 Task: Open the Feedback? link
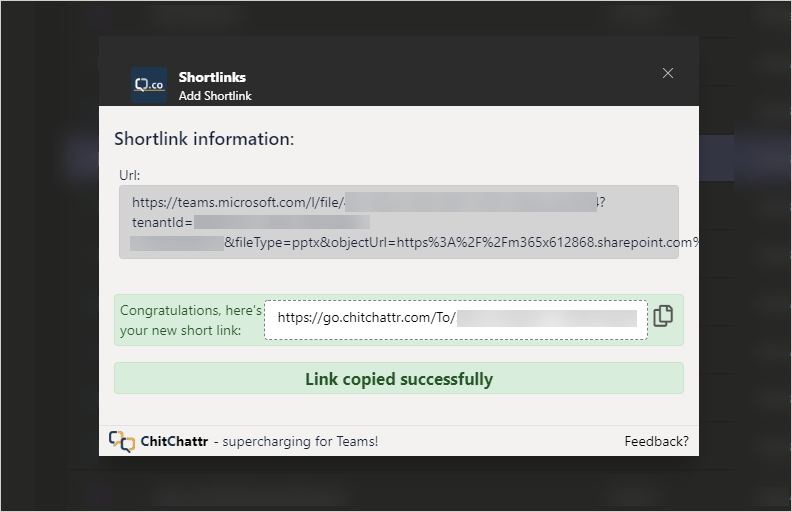point(656,441)
